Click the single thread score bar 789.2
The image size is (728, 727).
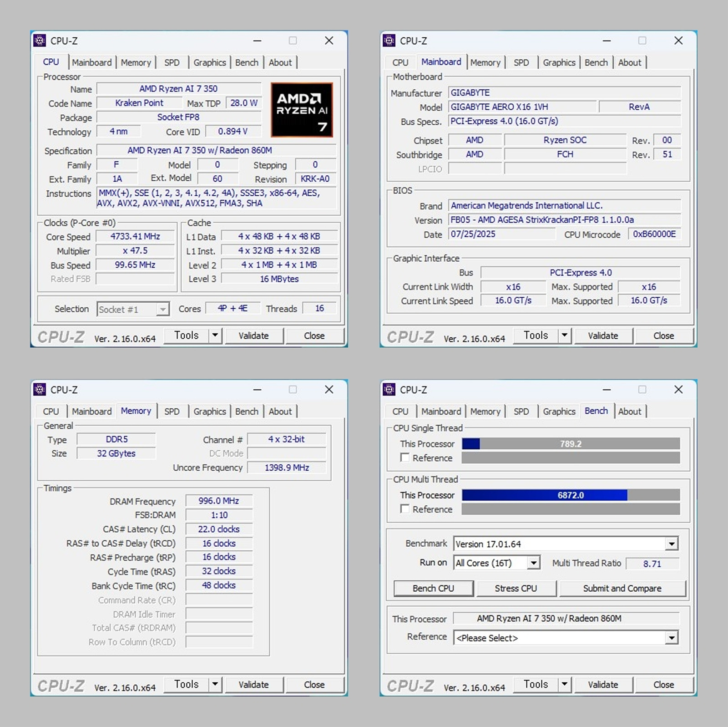571,444
